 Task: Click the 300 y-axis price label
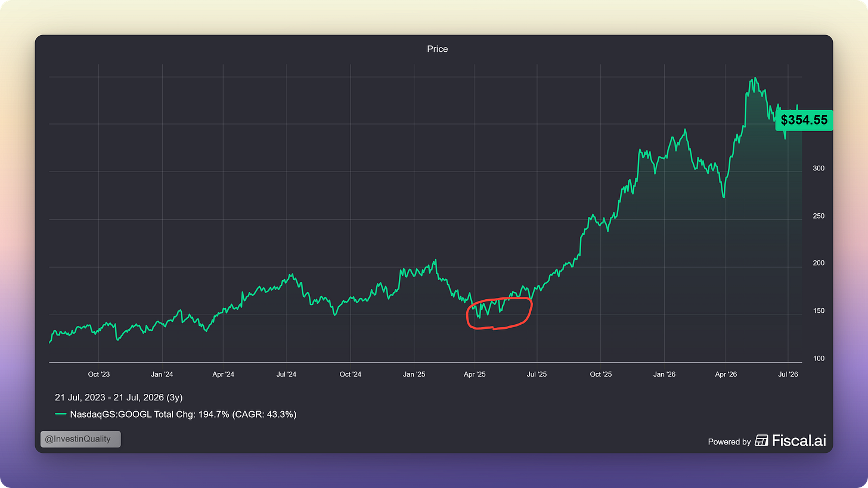(818, 168)
